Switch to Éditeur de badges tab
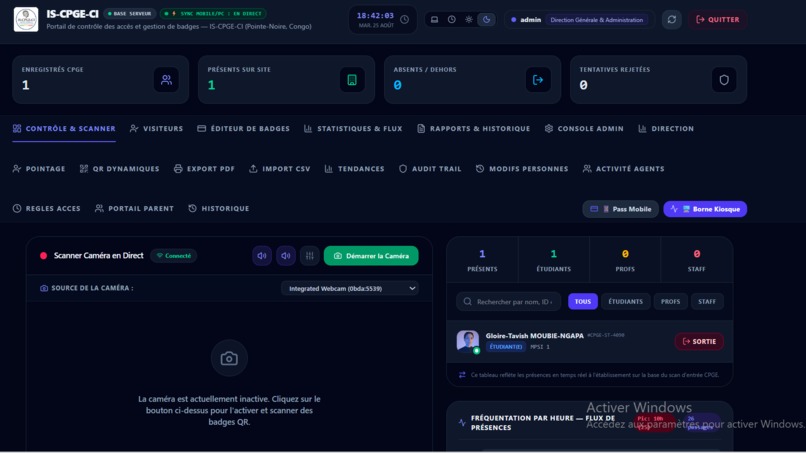The image size is (806, 453). pyautogui.click(x=244, y=129)
